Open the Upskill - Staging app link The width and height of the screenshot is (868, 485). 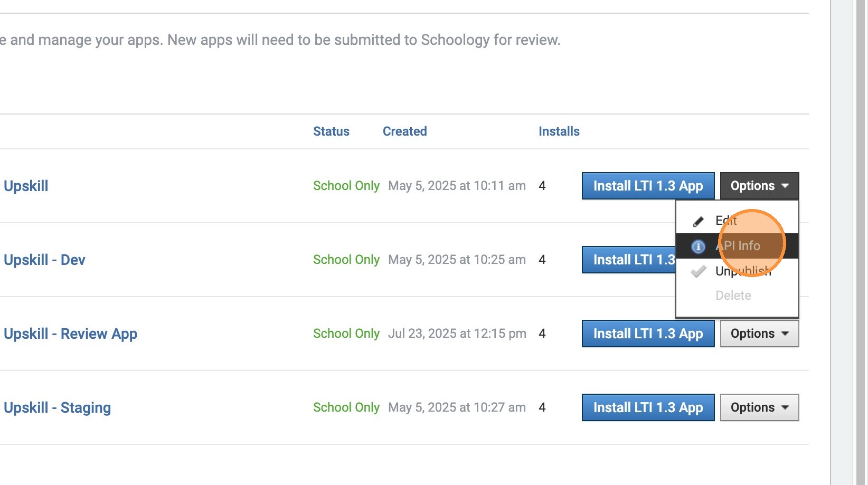57,408
